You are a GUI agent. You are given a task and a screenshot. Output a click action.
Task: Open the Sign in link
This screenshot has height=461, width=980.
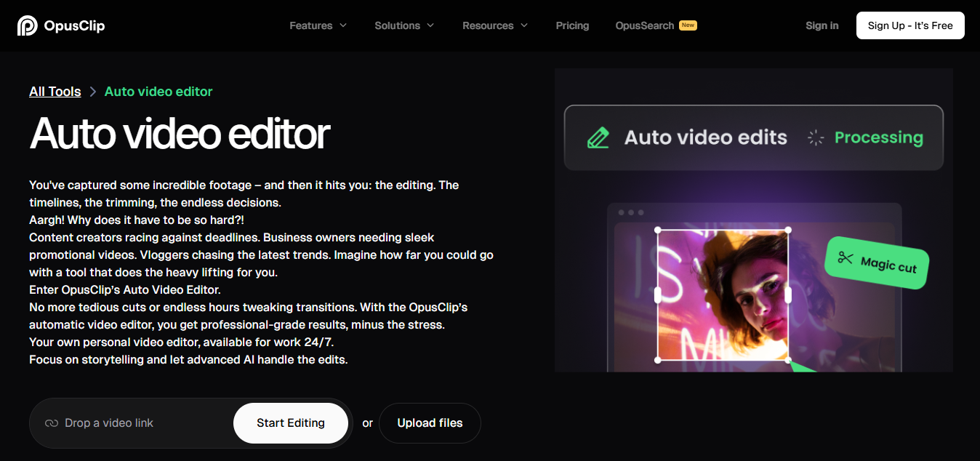(x=822, y=25)
